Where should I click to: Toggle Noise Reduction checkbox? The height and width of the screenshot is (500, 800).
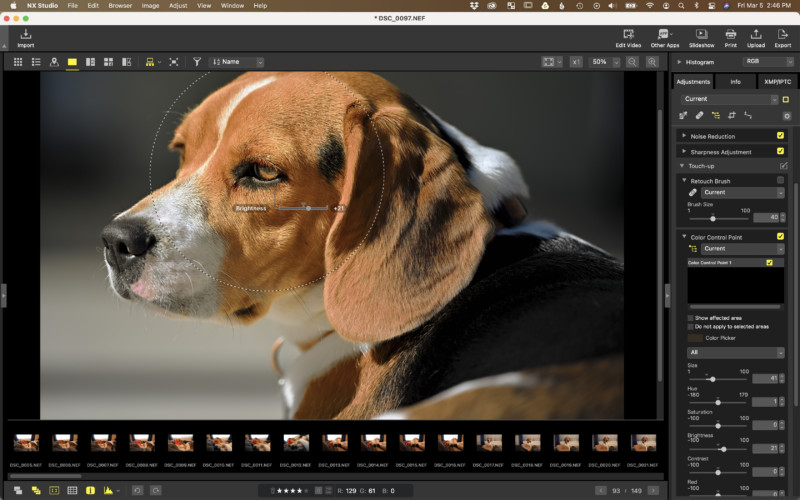point(780,136)
